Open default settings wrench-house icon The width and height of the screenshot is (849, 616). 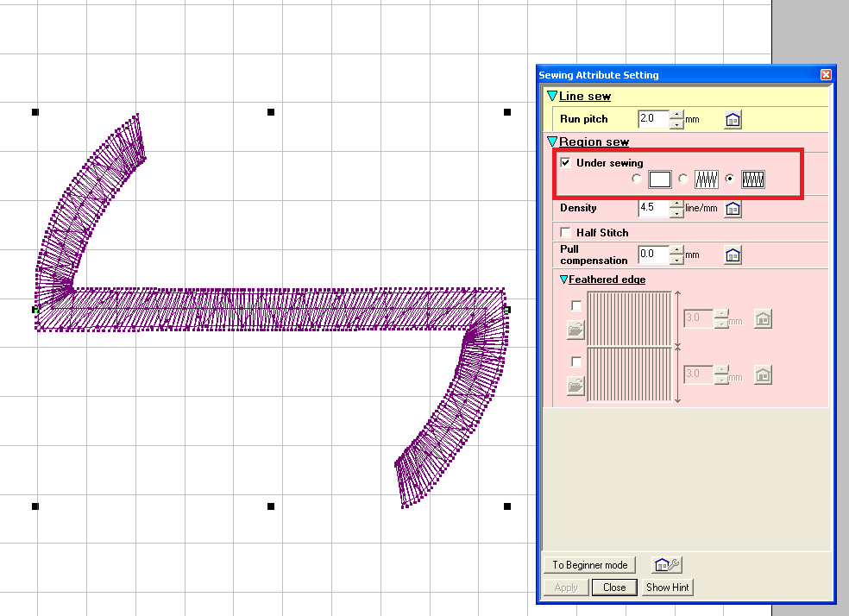[668, 565]
